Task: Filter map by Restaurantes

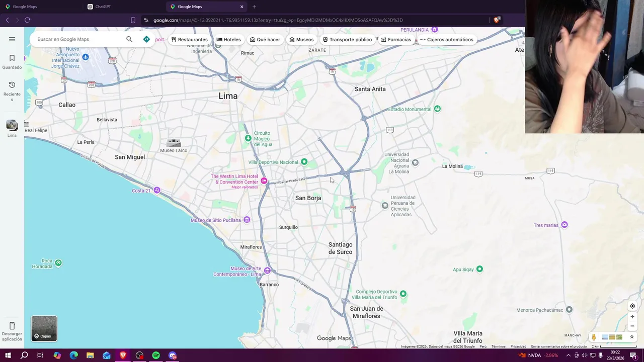Action: pyautogui.click(x=189, y=40)
